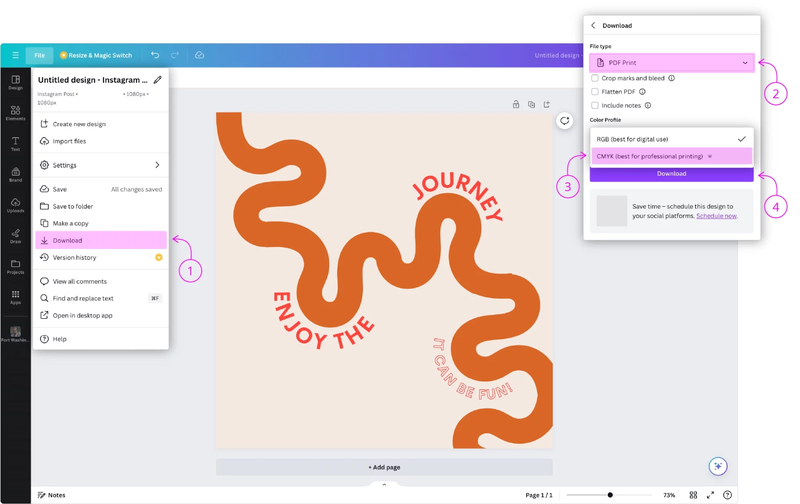This screenshot has width=800, height=504.
Task: Click the comment refresh bubble near canvas
Action: point(564,121)
